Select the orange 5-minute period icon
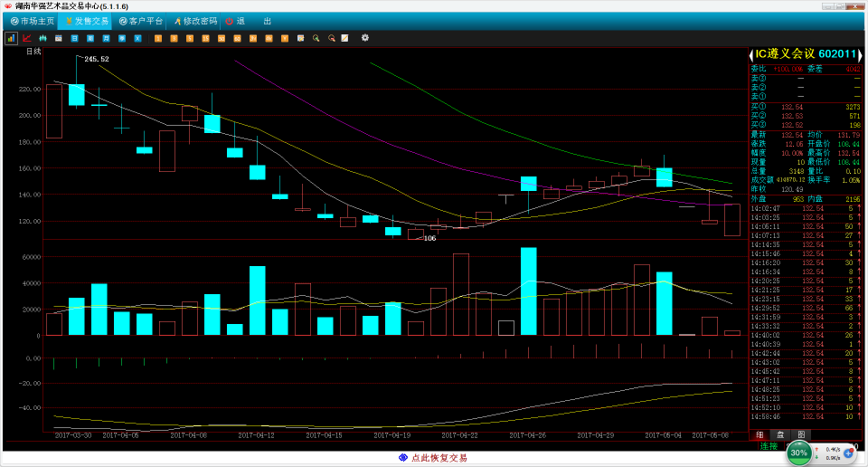Viewport: 868px width, 467px height. tap(190, 38)
